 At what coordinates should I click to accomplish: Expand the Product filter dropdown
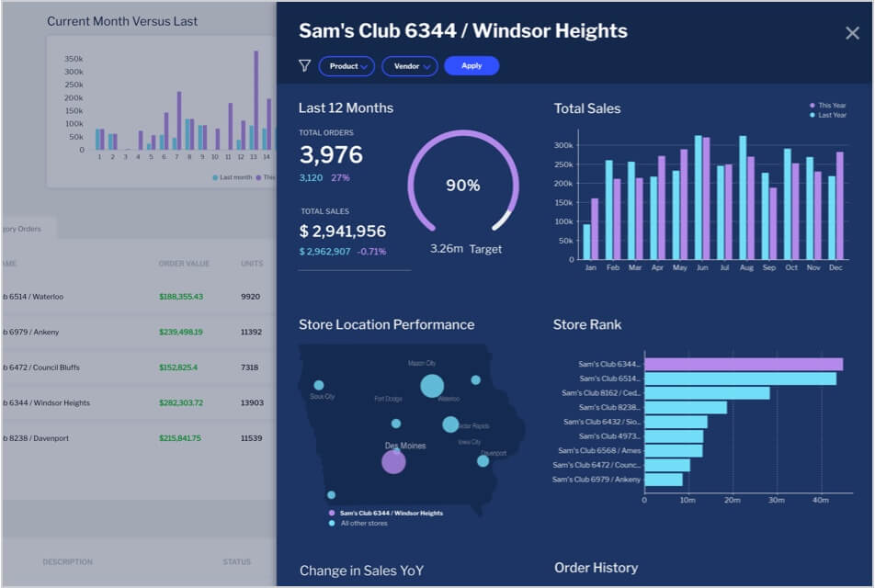[345, 65]
